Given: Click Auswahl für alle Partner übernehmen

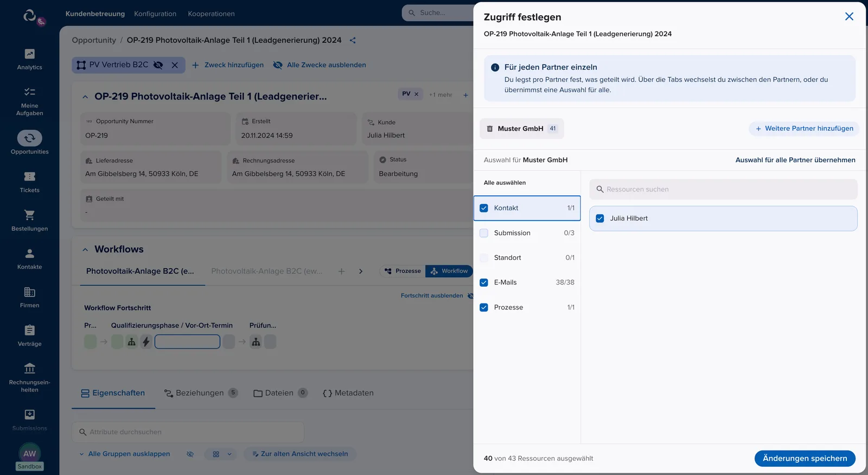Looking at the screenshot, I should point(795,160).
